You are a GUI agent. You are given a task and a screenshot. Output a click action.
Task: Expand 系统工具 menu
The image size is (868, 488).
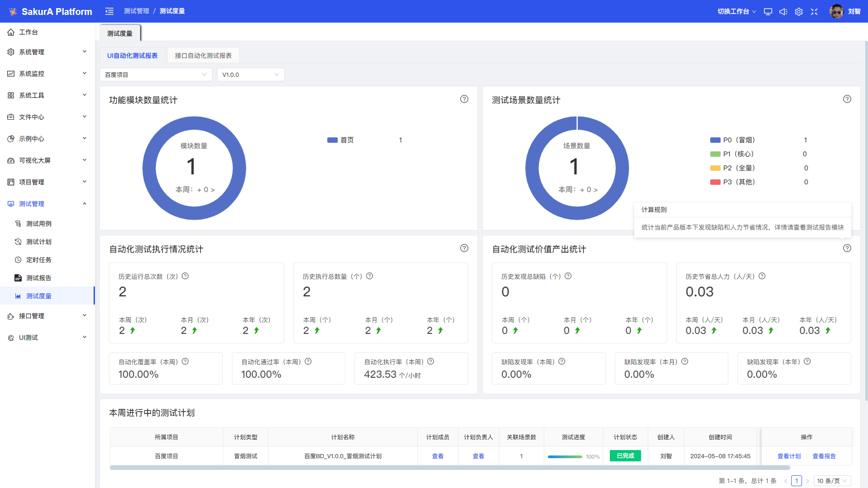(47, 95)
